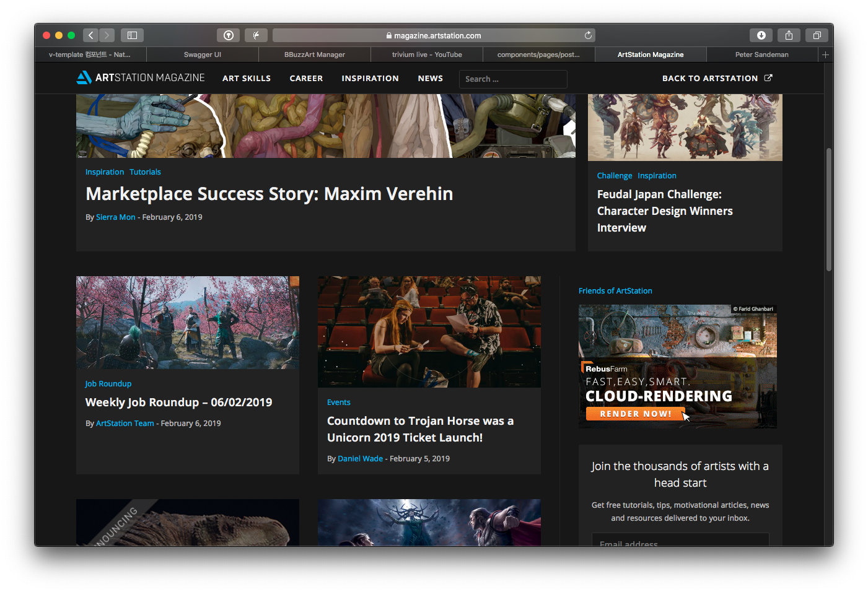Click the dinosaur article thumbnail
This screenshot has width=868, height=592.
[x=188, y=523]
